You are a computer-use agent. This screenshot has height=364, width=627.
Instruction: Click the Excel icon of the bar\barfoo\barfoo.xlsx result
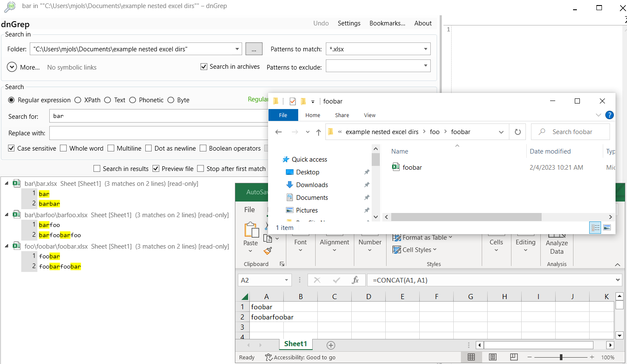[17, 215]
